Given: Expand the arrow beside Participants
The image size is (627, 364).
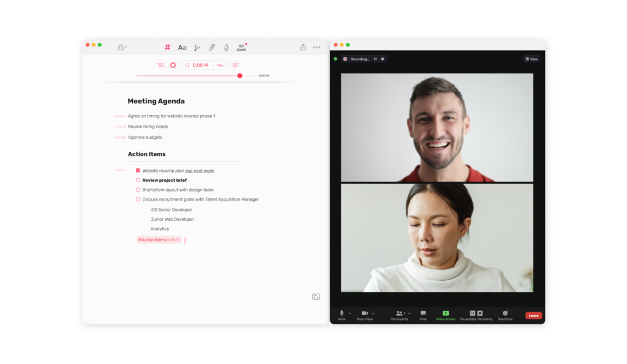Looking at the screenshot, I should [x=410, y=313].
